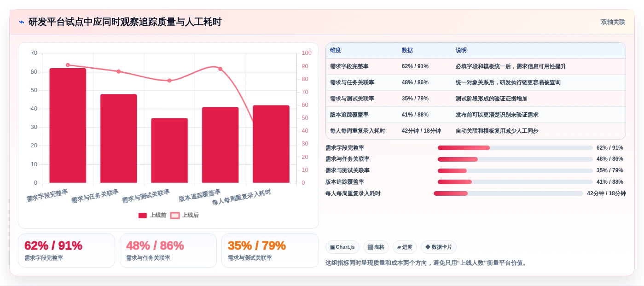
Task: Click the line point above the 需求字段完整率 bar
Action: pyautogui.click(x=68, y=65)
